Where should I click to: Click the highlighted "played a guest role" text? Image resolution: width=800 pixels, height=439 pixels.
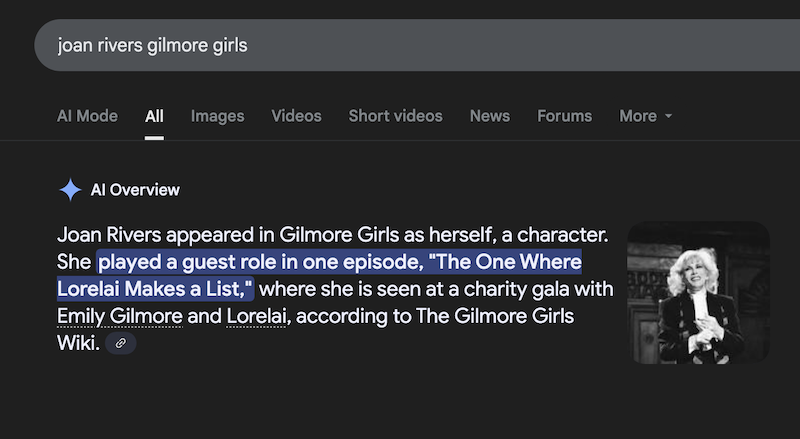(x=181, y=262)
